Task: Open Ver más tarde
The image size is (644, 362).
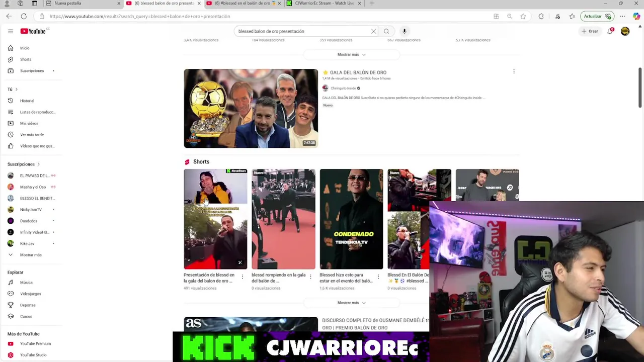Action: (31, 135)
